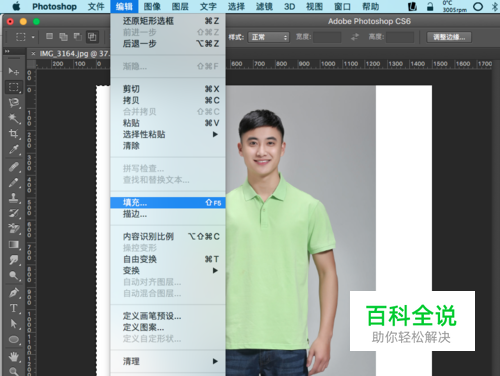Open the 选择 menu
Screen dimensions: 500x376
(x=236, y=6)
